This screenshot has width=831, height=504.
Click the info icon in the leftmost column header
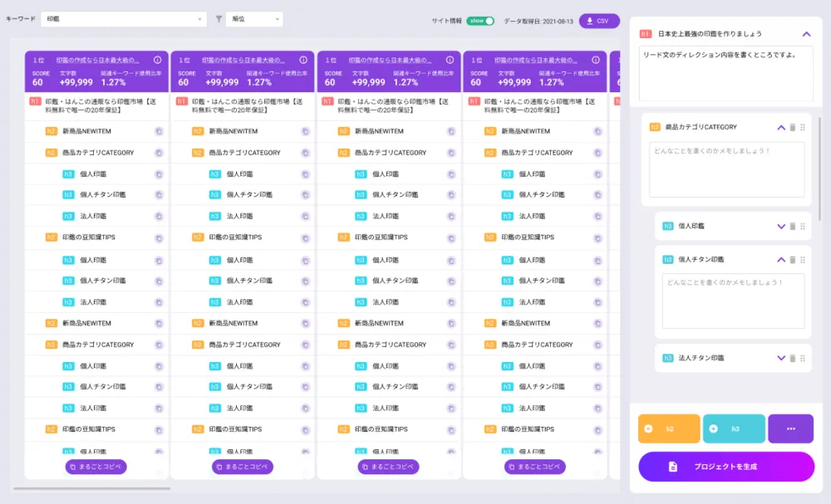pos(158,61)
